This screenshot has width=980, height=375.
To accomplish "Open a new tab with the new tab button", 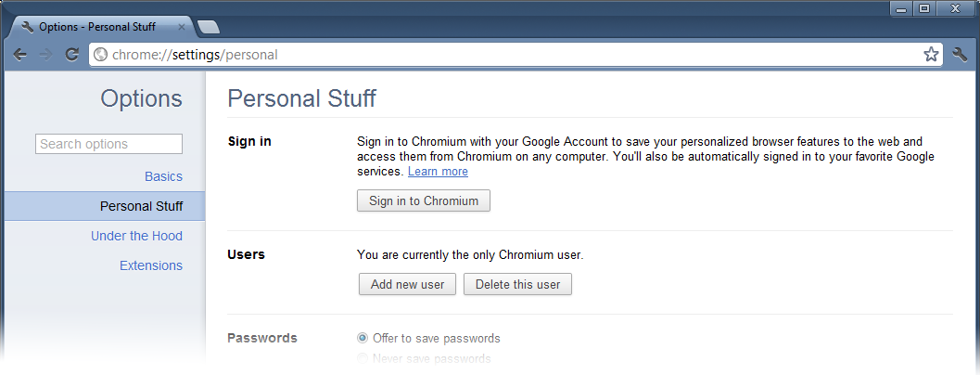I will 208,27.
